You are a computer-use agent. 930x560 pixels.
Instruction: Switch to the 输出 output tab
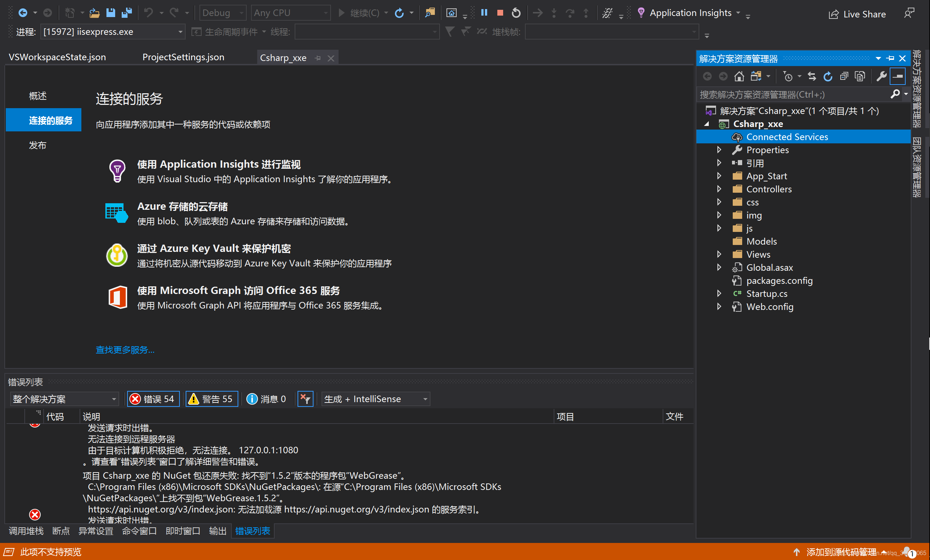pos(217,531)
